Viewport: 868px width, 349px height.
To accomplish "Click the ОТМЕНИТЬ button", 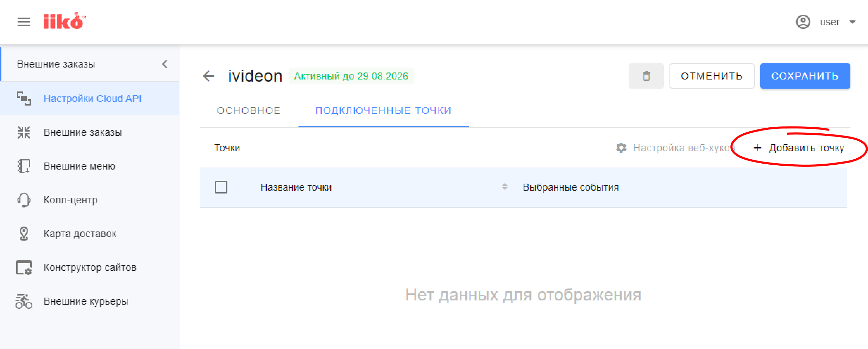I will (712, 76).
